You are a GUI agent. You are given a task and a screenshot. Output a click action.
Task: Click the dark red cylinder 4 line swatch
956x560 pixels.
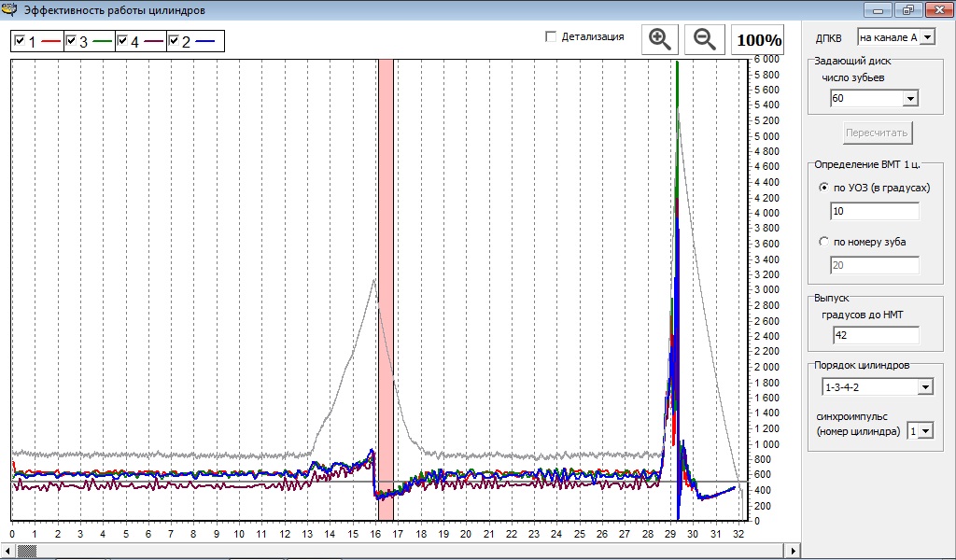pos(154,41)
